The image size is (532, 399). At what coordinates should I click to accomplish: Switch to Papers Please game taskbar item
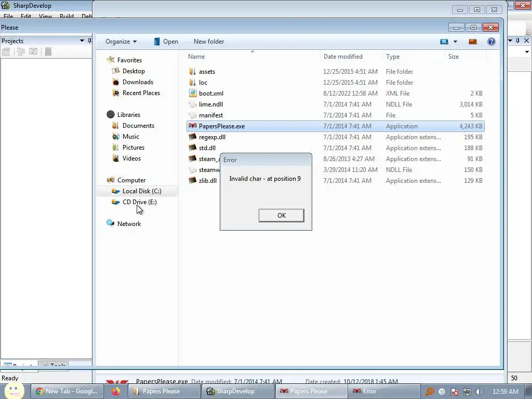311,391
